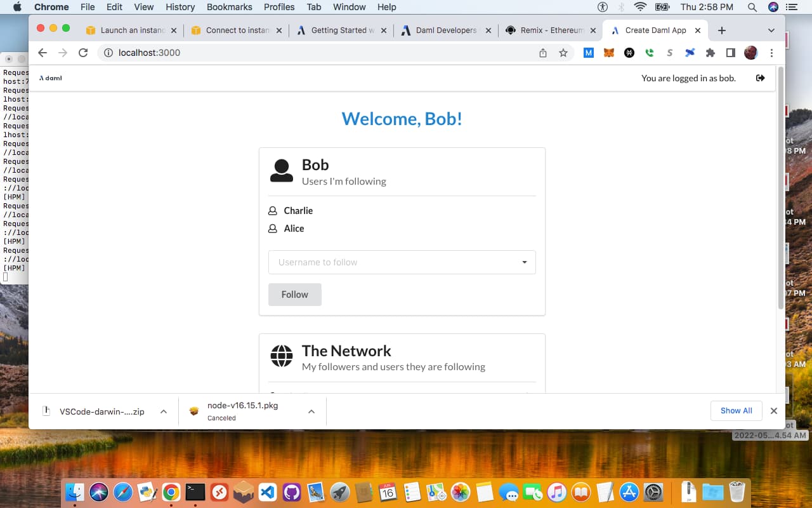Click the share icon in address bar
This screenshot has height=508, width=812.
[x=543, y=53]
